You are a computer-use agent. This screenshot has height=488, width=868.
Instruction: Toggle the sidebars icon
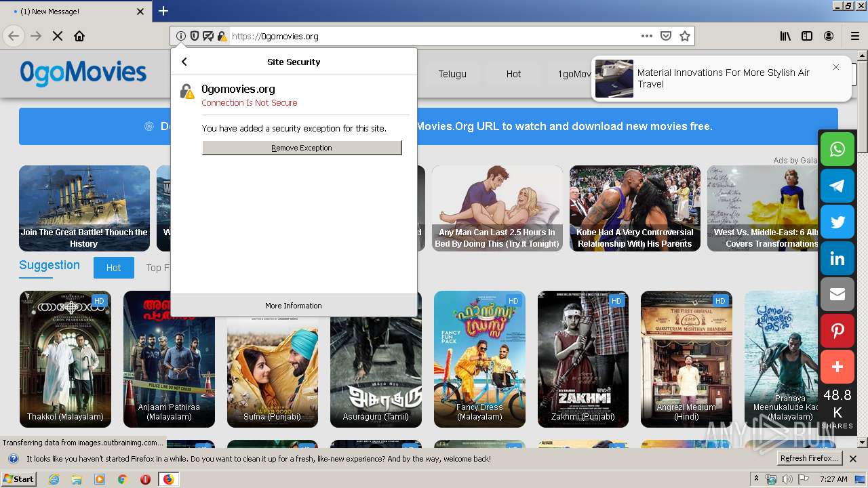click(807, 36)
